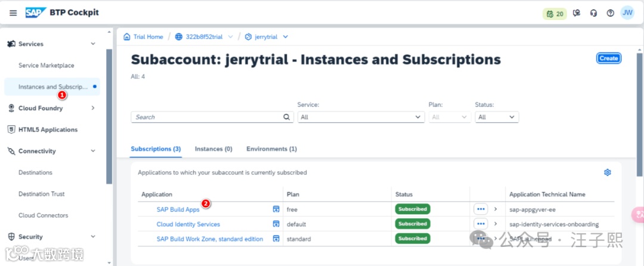
Task: Click the main page vertical scrollbar
Action: pos(640,115)
